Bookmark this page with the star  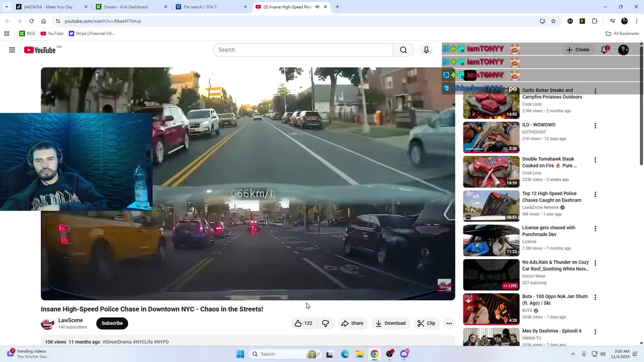click(x=553, y=21)
